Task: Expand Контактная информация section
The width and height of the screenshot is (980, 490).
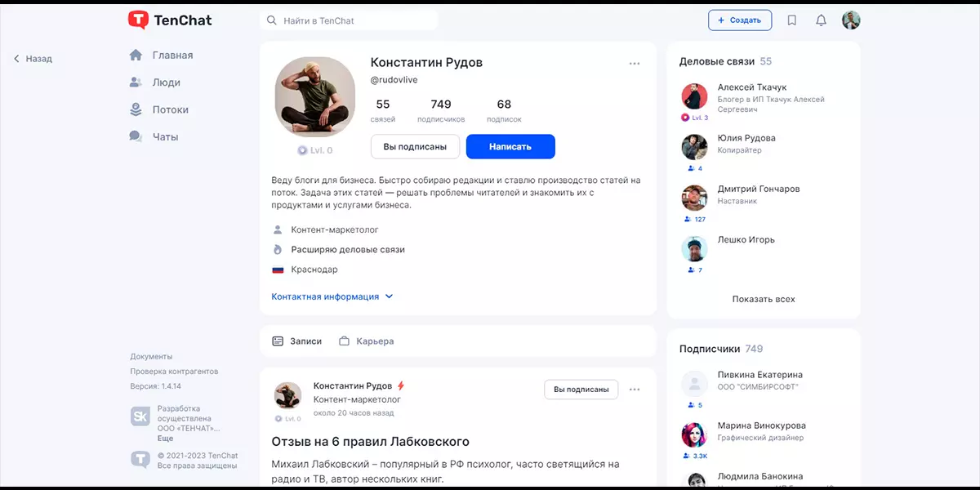Action: click(x=332, y=296)
